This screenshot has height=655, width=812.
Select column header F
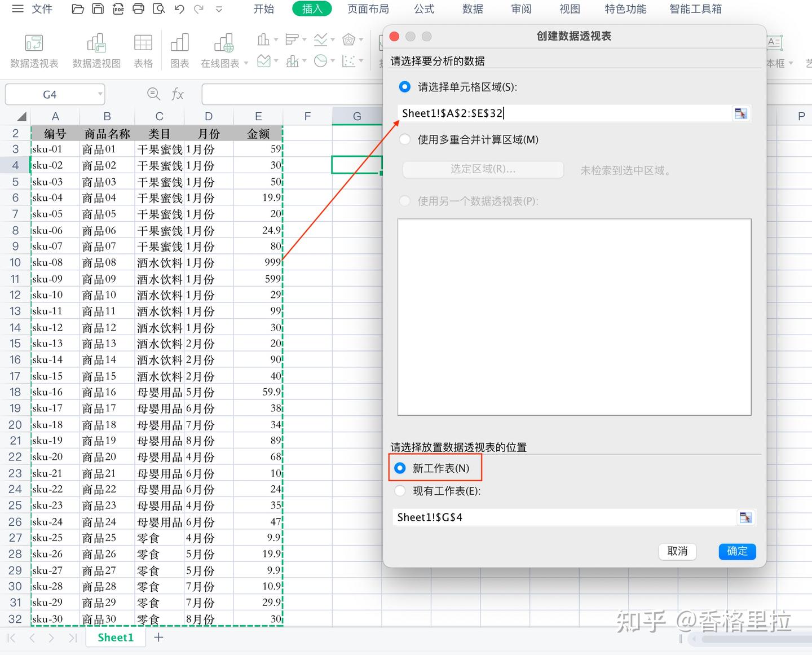[307, 116]
